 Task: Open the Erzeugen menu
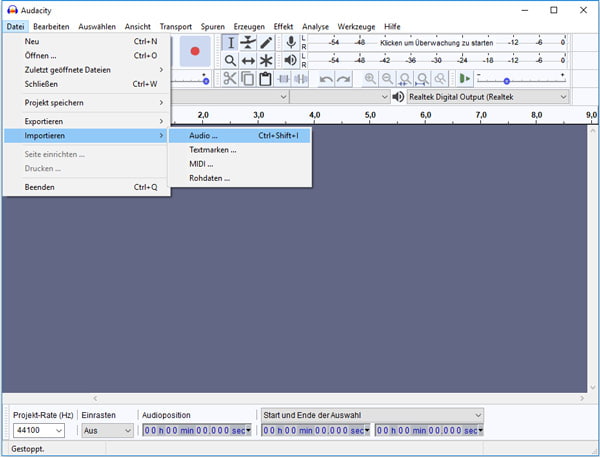pyautogui.click(x=249, y=26)
